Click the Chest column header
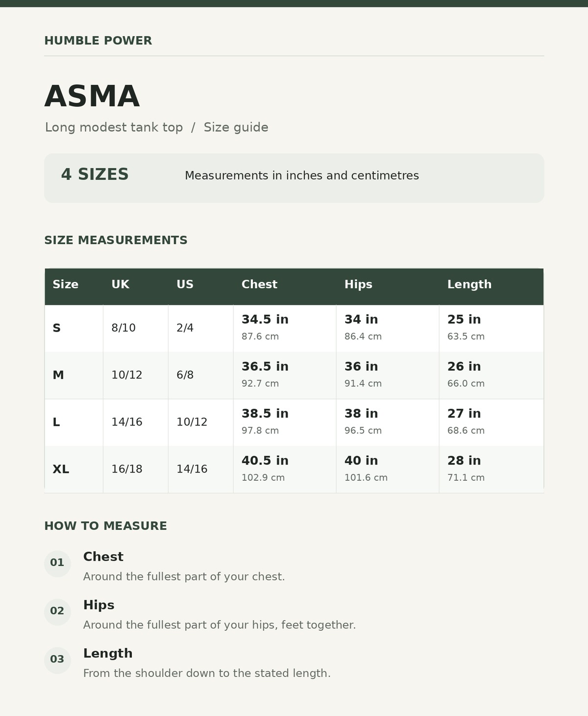588x716 pixels. click(x=259, y=284)
